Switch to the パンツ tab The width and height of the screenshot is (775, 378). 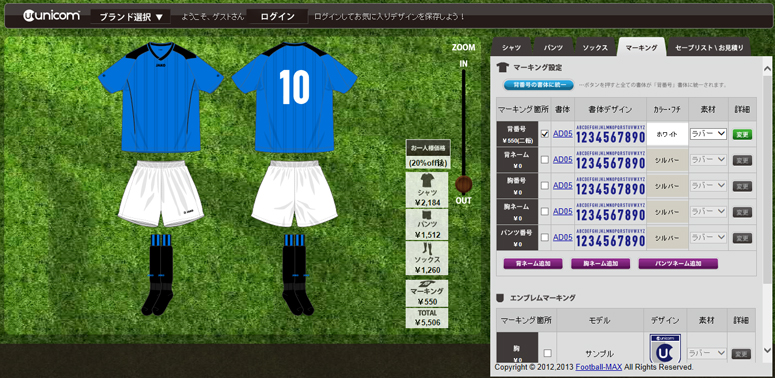pyautogui.click(x=553, y=47)
